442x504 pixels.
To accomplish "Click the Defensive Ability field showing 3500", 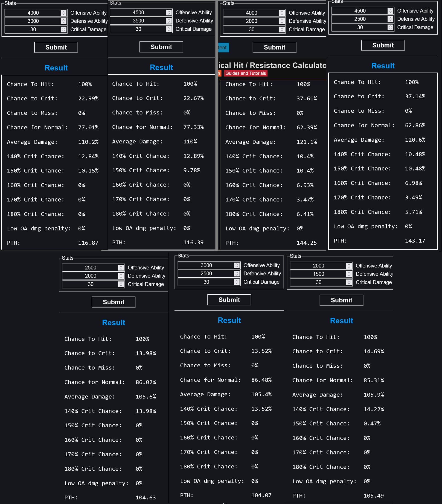I will [138, 21].
